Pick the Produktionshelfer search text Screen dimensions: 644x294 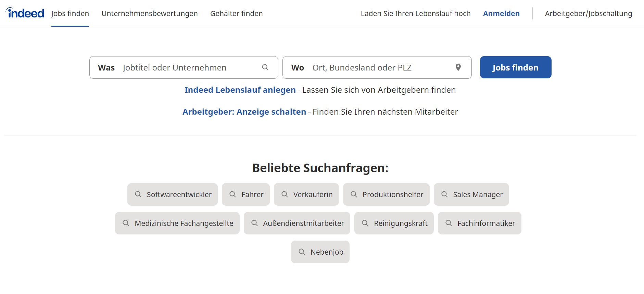pyautogui.click(x=393, y=195)
